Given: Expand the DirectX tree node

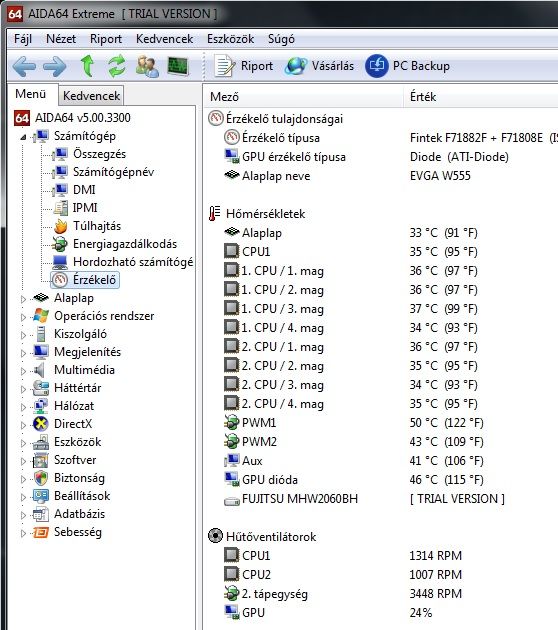Looking at the screenshot, I should point(23,425).
